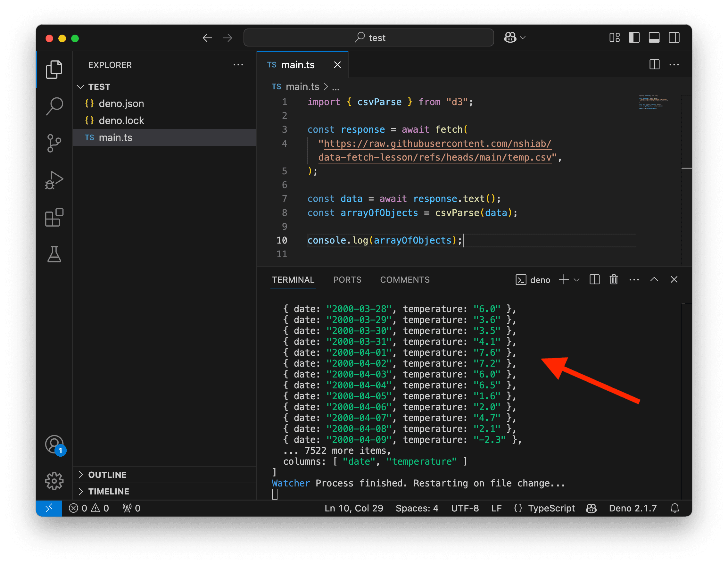The height and width of the screenshot is (564, 728).
Task: Change end of line sequence LF
Action: [x=496, y=508]
